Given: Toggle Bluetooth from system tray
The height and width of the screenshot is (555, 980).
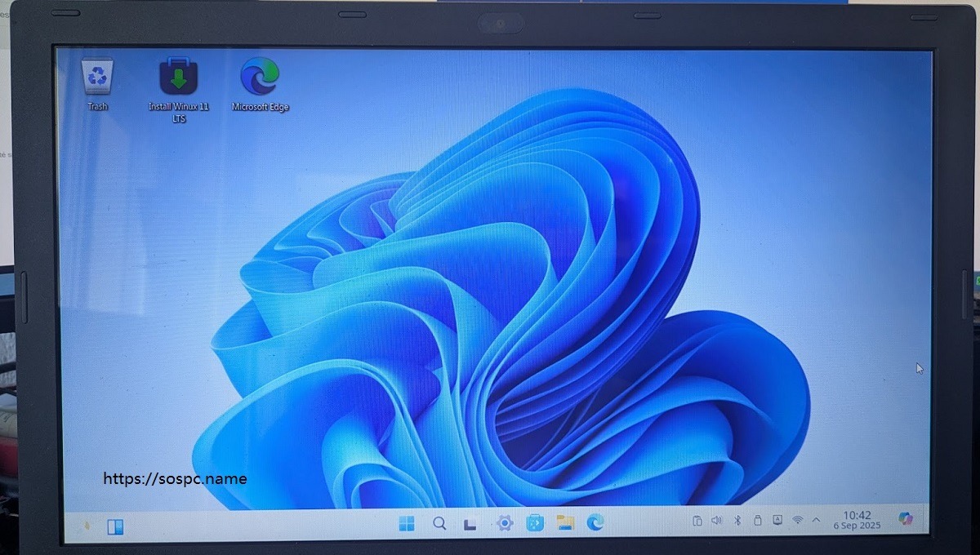Looking at the screenshot, I should point(737,521).
